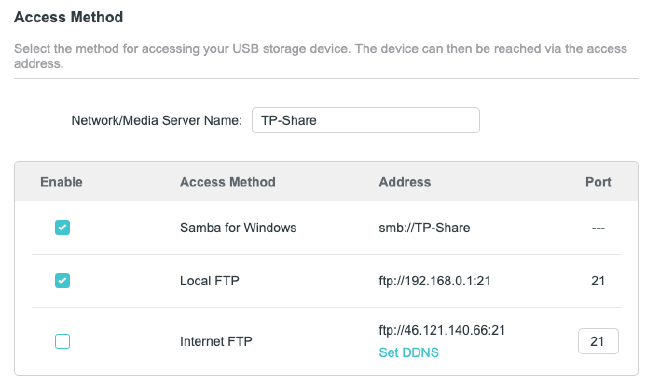Image resolution: width=660 pixels, height=387 pixels.
Task: Click the Internet FTP method label
Action: (216, 341)
